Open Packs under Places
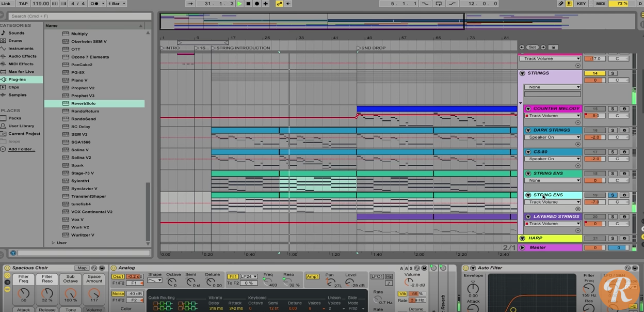The width and height of the screenshot is (644, 312). 14,118
